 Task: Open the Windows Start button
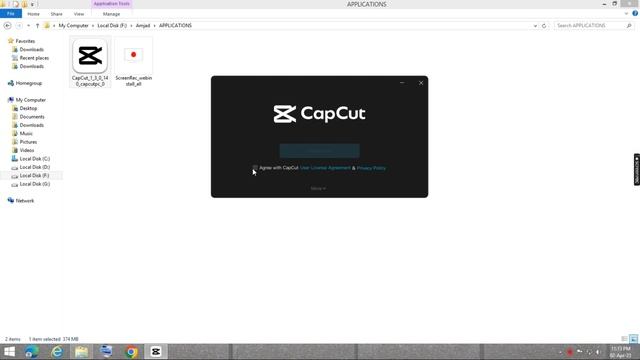(9, 352)
